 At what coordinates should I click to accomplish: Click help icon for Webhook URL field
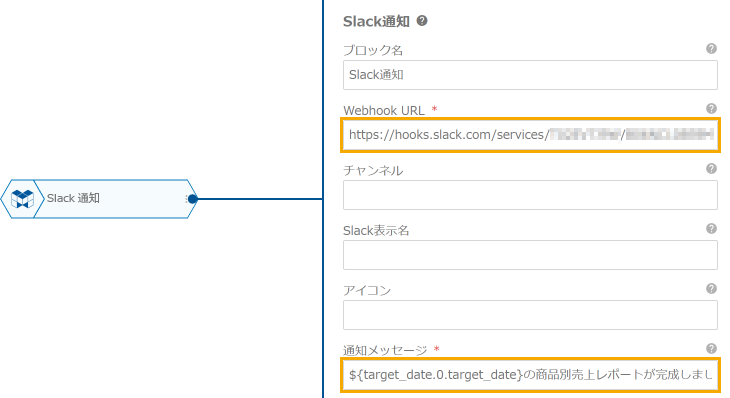[x=711, y=108]
